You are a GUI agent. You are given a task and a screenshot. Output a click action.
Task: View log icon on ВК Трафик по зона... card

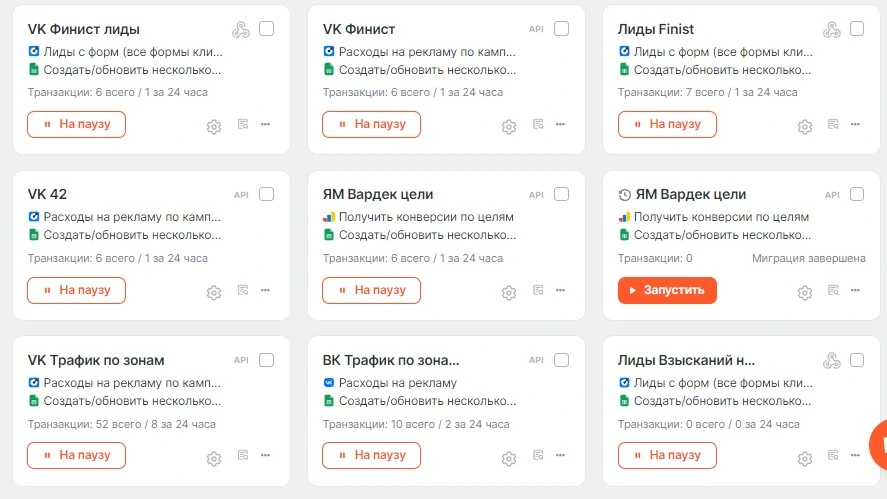[539, 455]
